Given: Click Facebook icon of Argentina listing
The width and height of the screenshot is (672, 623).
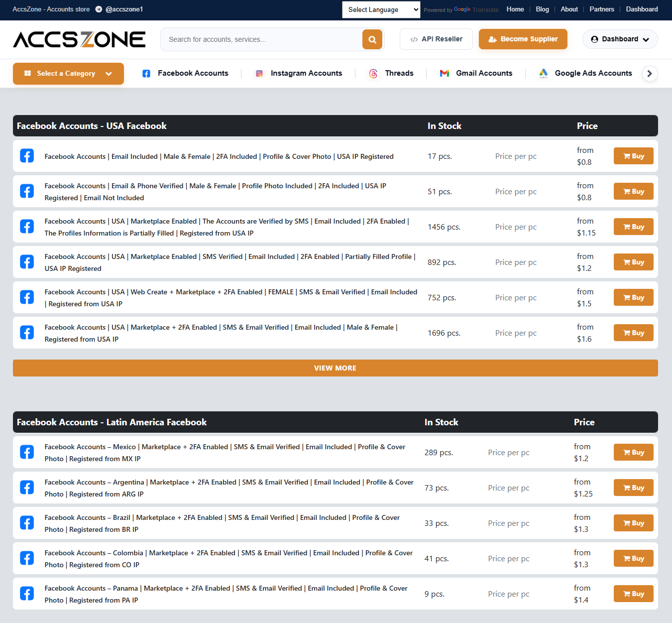Looking at the screenshot, I should (x=27, y=488).
